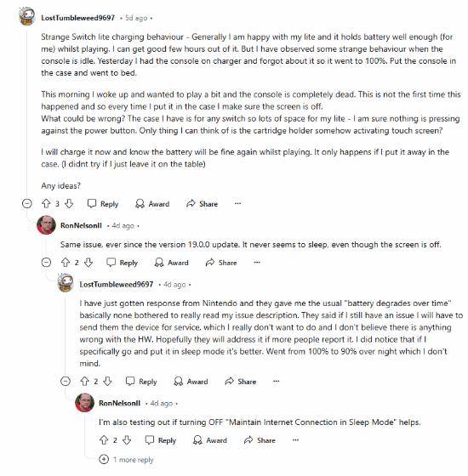
Task: Downvote the Strange Switch lite charging comment
Action: pyautogui.click(x=69, y=203)
